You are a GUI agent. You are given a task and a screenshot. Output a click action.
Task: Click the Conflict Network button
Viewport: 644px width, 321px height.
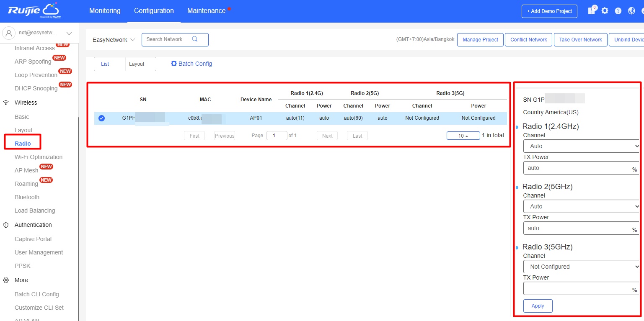[528, 40]
